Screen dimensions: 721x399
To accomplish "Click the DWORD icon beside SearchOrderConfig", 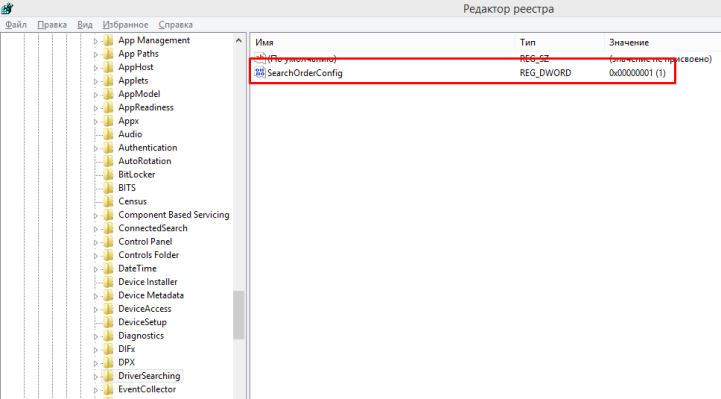I will point(260,73).
